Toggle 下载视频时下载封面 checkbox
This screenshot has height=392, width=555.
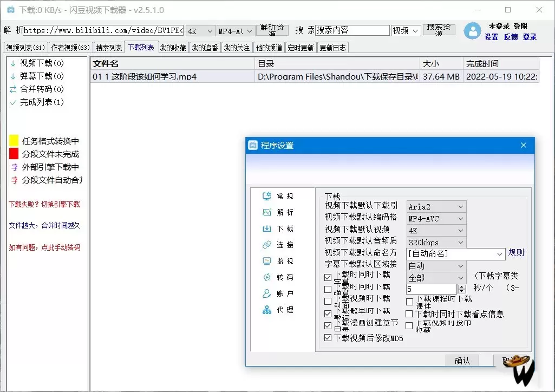328,302
